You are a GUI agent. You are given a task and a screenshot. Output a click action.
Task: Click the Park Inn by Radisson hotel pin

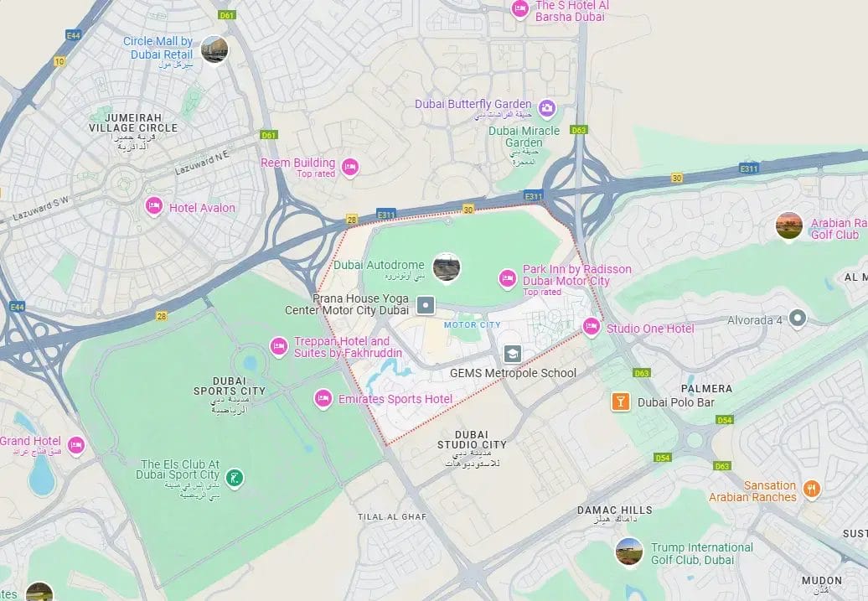pos(508,279)
